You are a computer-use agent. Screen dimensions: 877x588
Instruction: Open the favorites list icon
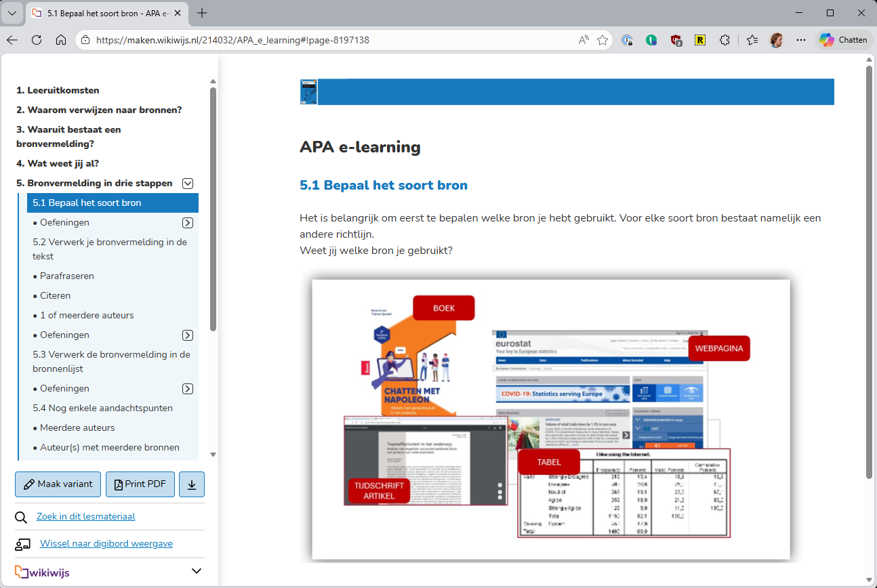pos(752,40)
